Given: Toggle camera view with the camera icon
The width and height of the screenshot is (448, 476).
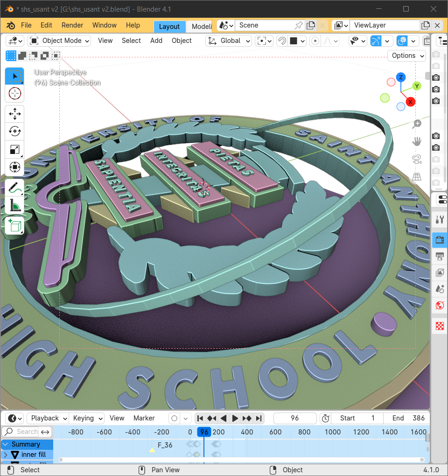Looking at the screenshot, I should [x=417, y=159].
